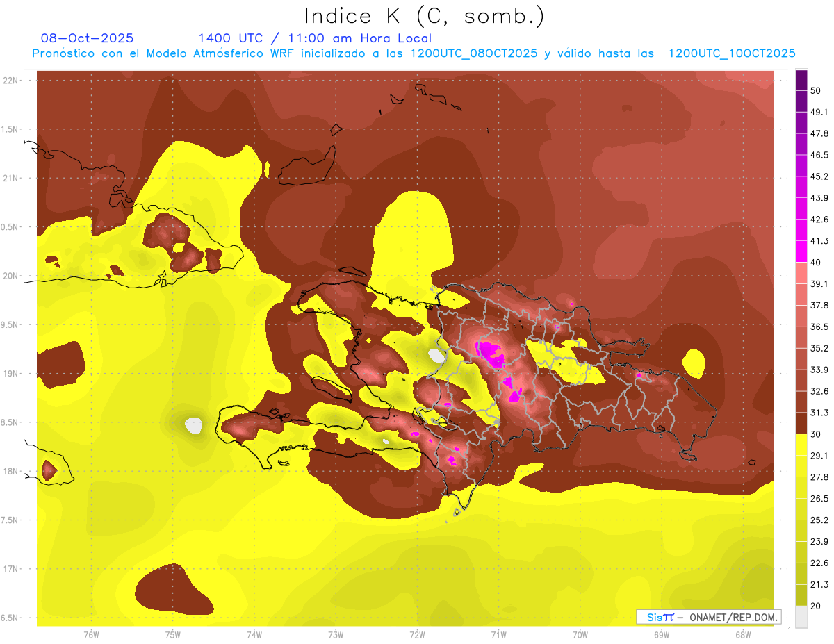Viewport: 834px width, 644px height.
Task: Click the '69W' longitude label
Action: tap(662, 635)
